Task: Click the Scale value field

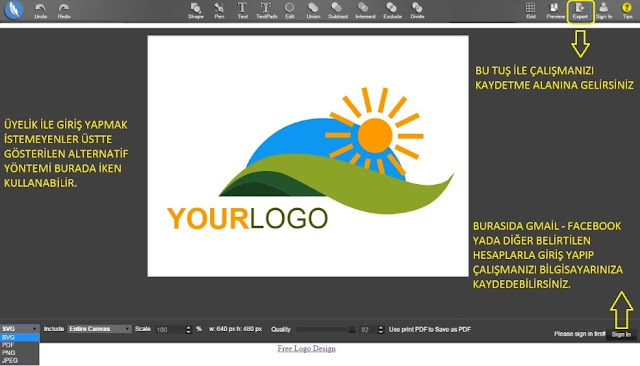Action: point(169,330)
